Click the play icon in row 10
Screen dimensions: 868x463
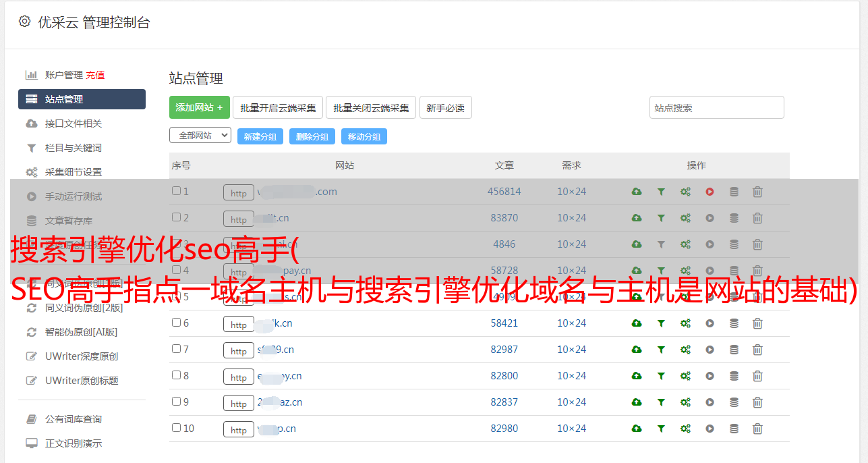(x=710, y=429)
